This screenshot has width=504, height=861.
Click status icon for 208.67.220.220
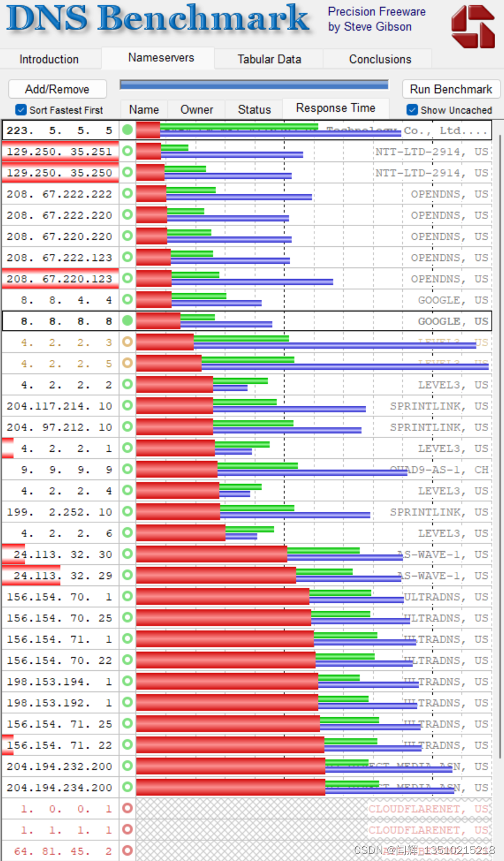[x=127, y=236]
